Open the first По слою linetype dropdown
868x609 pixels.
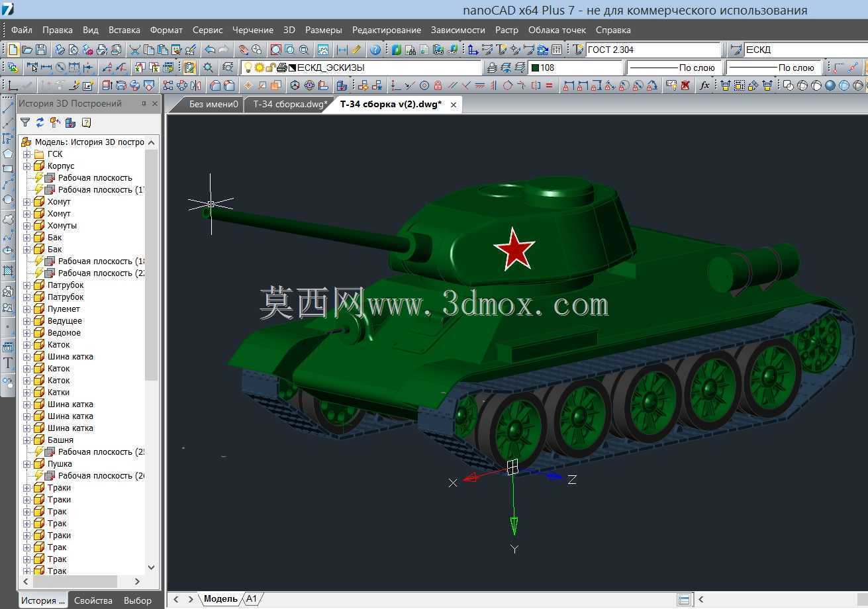674,68
